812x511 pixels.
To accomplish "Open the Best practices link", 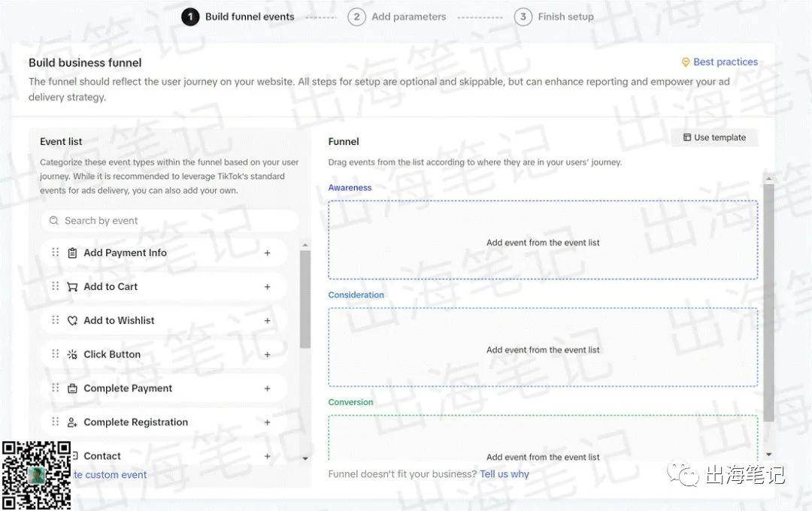I will (726, 62).
